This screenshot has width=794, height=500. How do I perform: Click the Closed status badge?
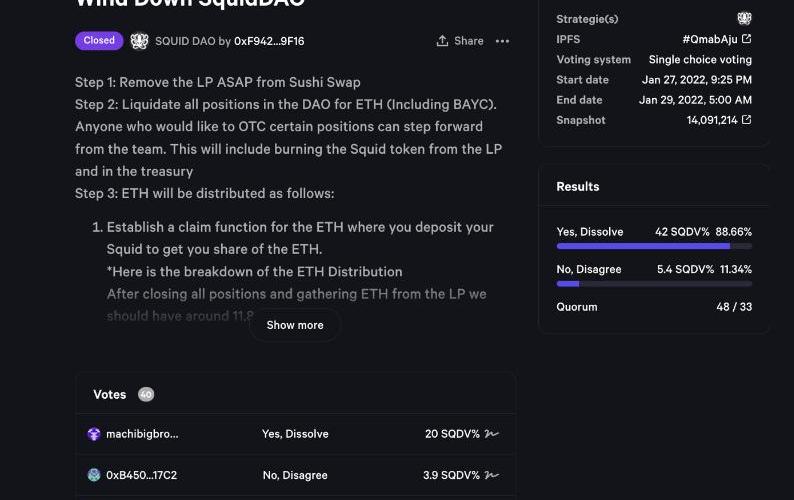pyautogui.click(x=99, y=41)
